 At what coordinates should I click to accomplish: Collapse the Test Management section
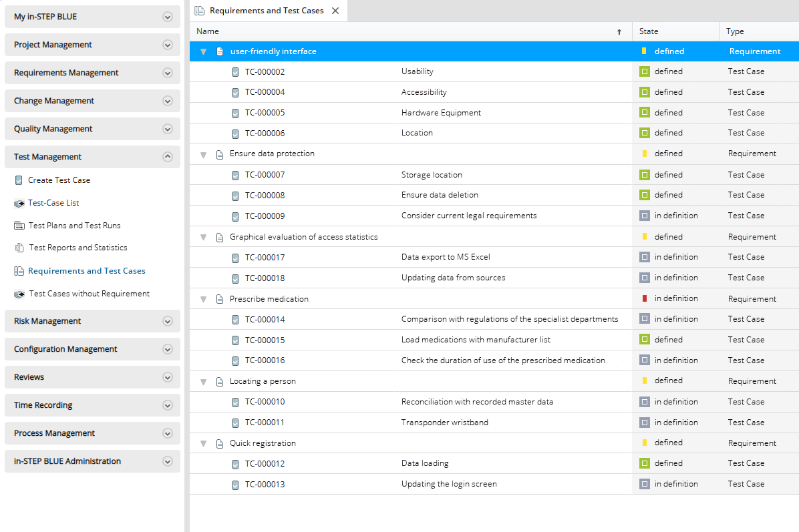point(167,156)
